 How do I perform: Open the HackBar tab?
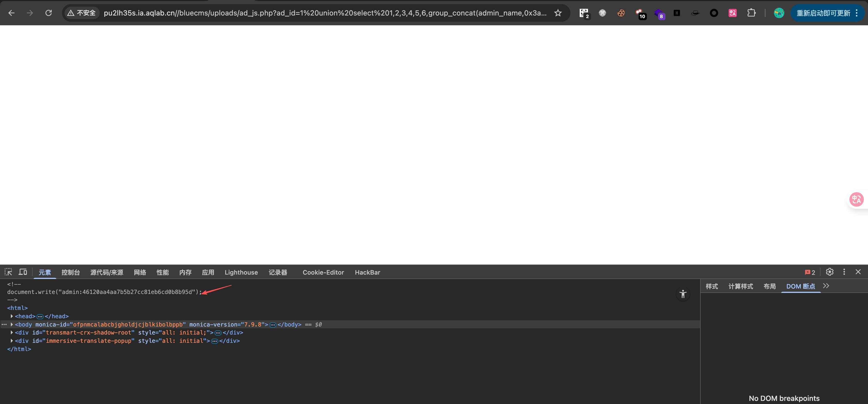367,272
